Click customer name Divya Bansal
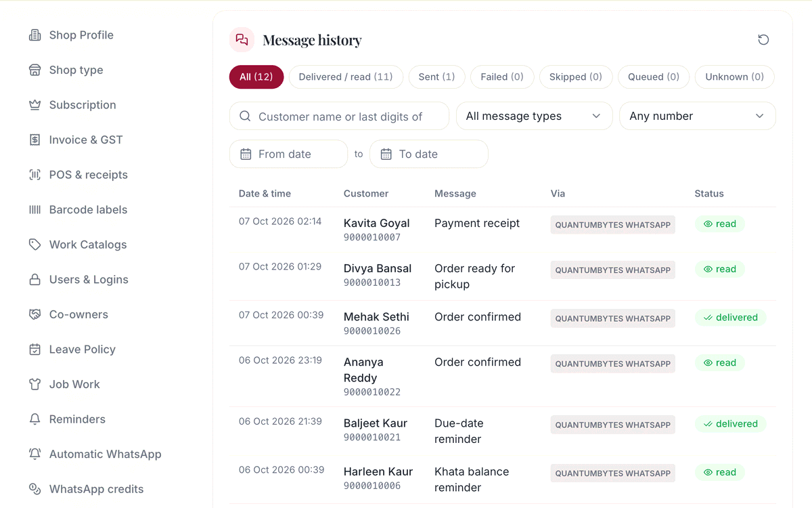 click(x=378, y=268)
